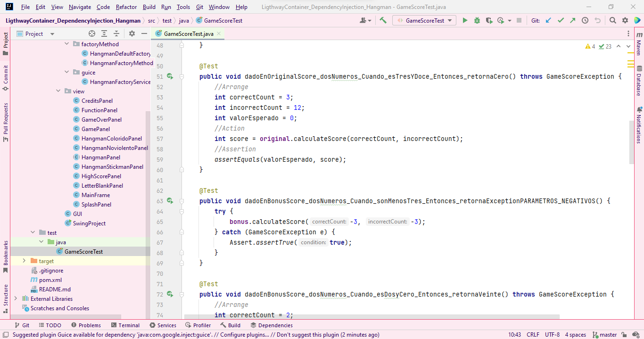
Task: Open the GameScoreTest run configuration dropdown
Action: (424, 20)
